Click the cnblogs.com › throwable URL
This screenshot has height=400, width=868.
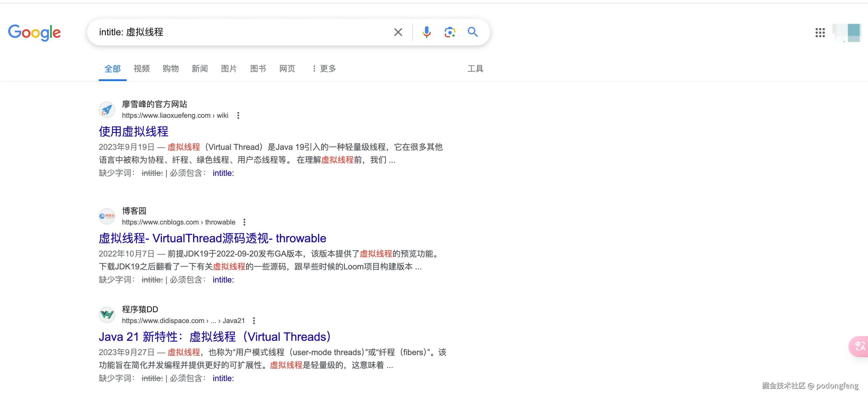(x=179, y=222)
